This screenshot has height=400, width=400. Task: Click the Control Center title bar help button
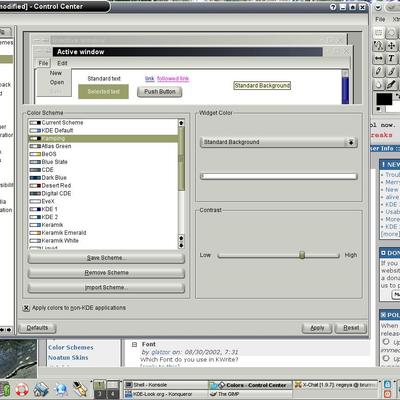point(333,7)
